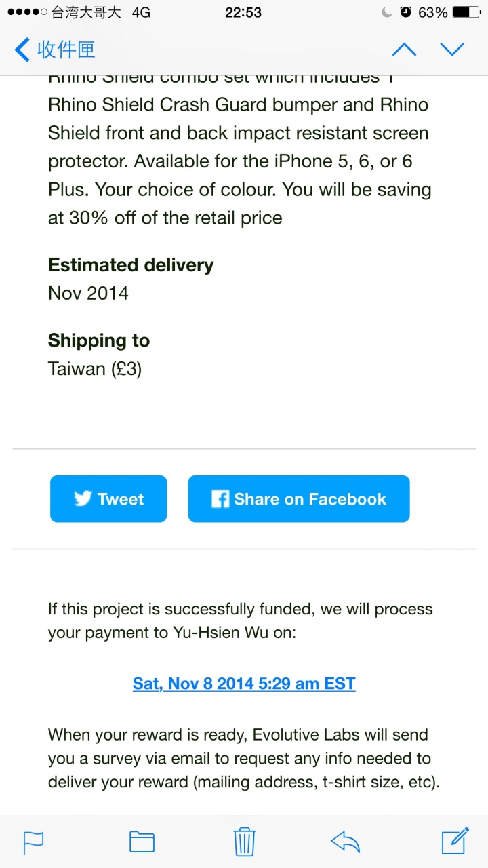Screen dimensions: 488x868
Task: Tap the Taiwan (£3) shipping text
Action: point(95,369)
